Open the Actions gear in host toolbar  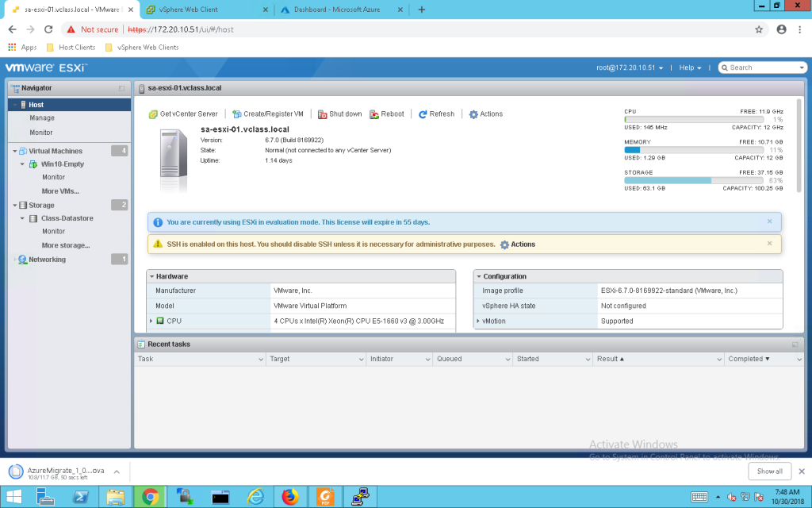[x=473, y=114]
